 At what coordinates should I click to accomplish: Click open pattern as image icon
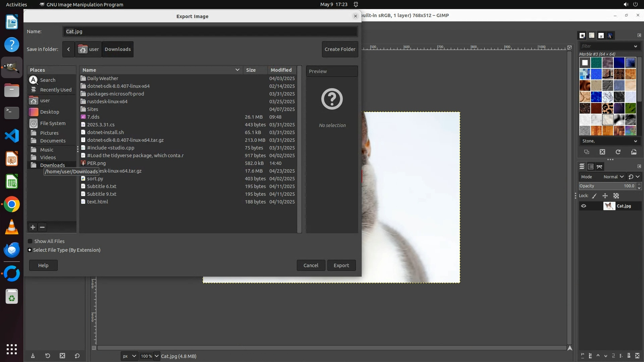[x=634, y=152]
